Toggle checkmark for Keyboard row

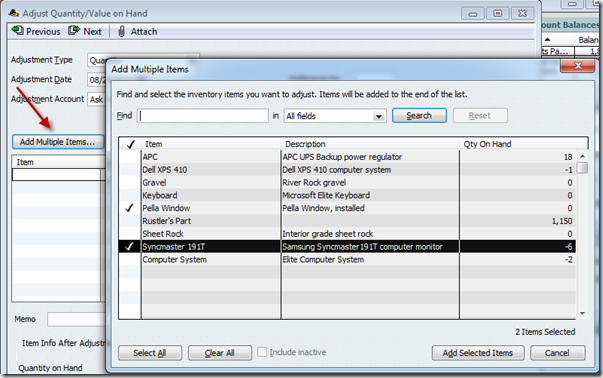click(x=130, y=195)
